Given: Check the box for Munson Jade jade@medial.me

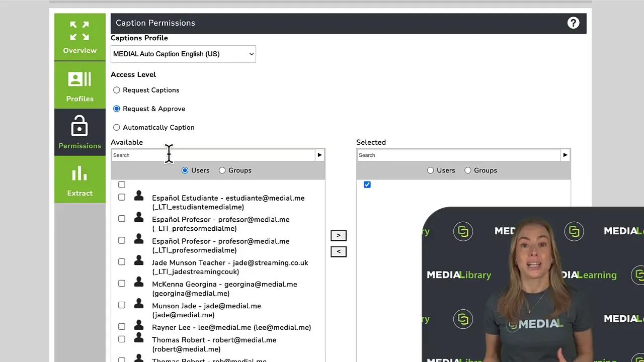Looking at the screenshot, I should coord(122,305).
